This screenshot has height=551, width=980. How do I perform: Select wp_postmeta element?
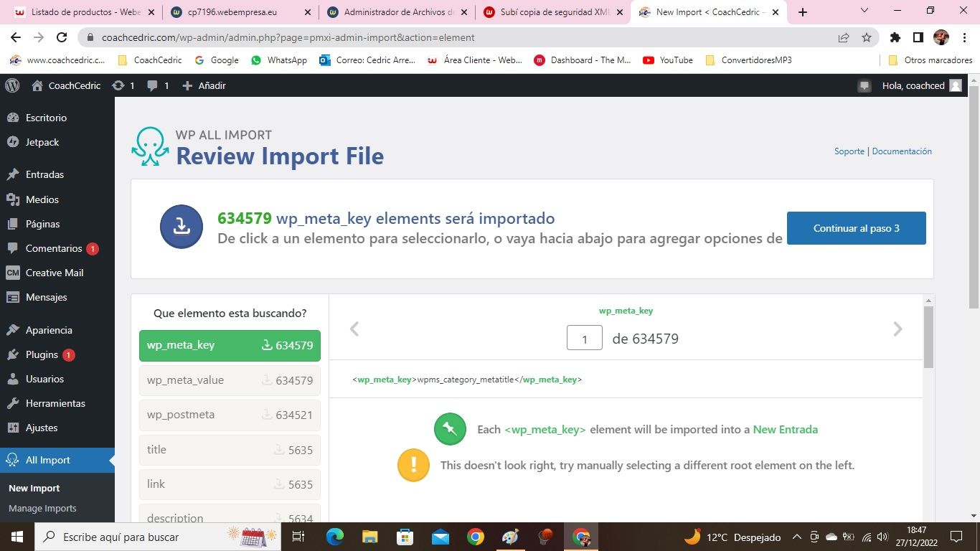pyautogui.click(x=230, y=415)
